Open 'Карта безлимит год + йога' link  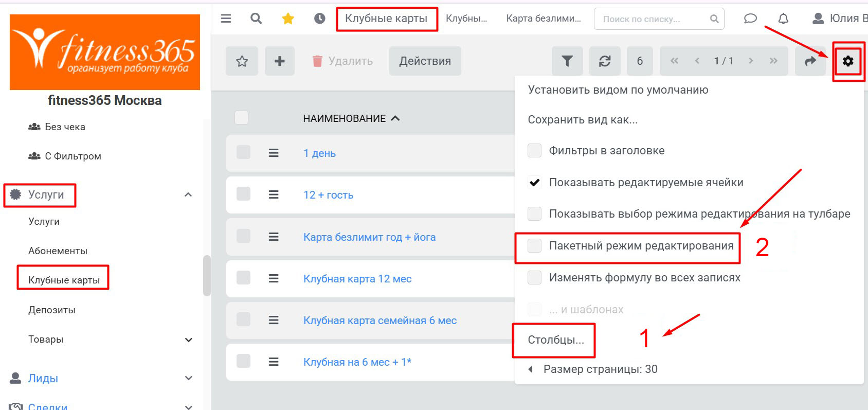pyautogui.click(x=369, y=237)
